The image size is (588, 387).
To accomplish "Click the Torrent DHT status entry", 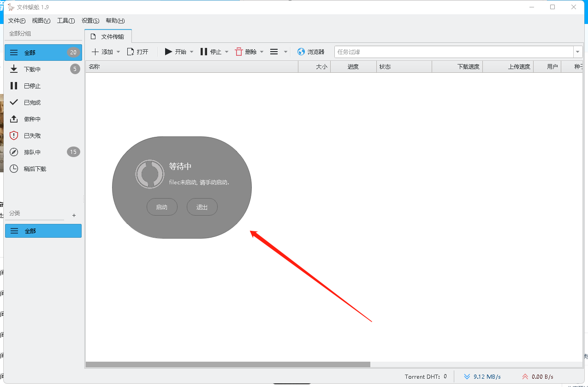I will tap(426, 376).
